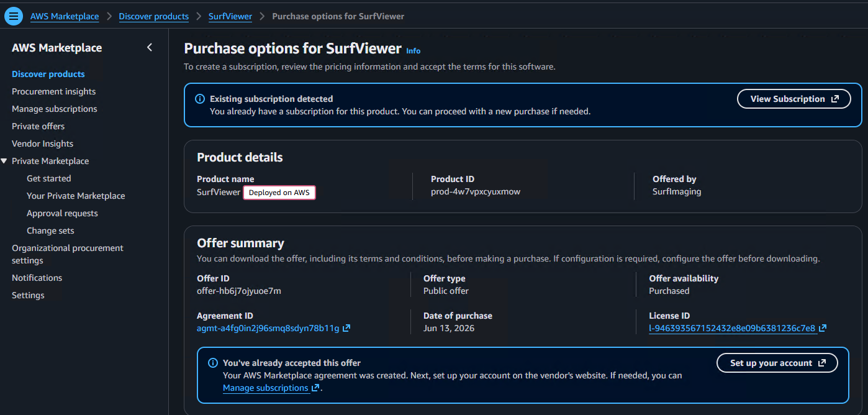Click external link icon after Manage subscriptions link

[315, 388]
